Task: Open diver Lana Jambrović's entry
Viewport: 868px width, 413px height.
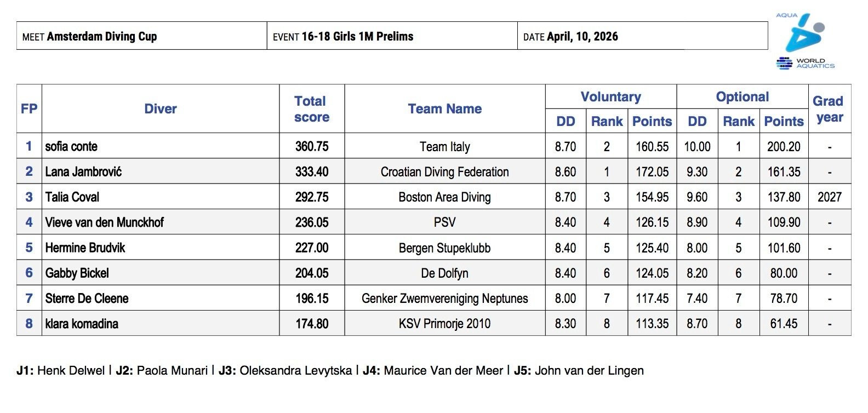Action: tap(83, 172)
